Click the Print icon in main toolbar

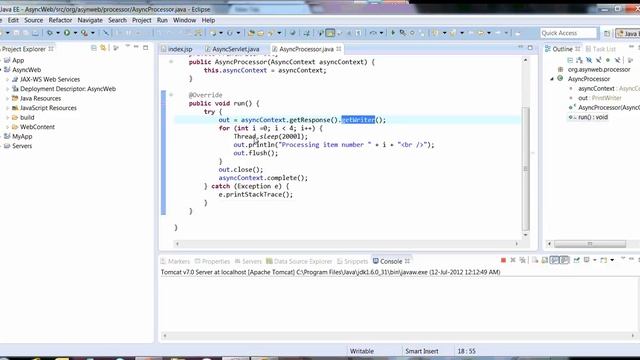click(x=36, y=33)
